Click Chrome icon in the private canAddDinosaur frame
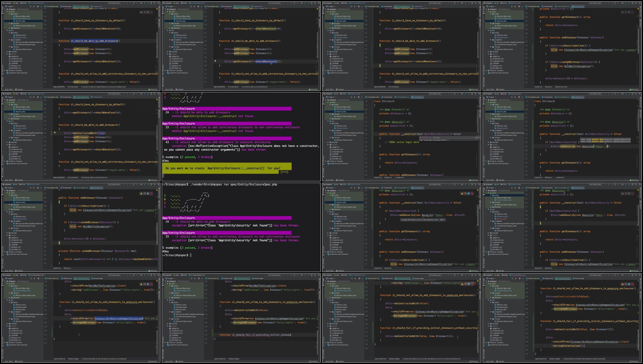The image size is (643, 364). coord(141,194)
